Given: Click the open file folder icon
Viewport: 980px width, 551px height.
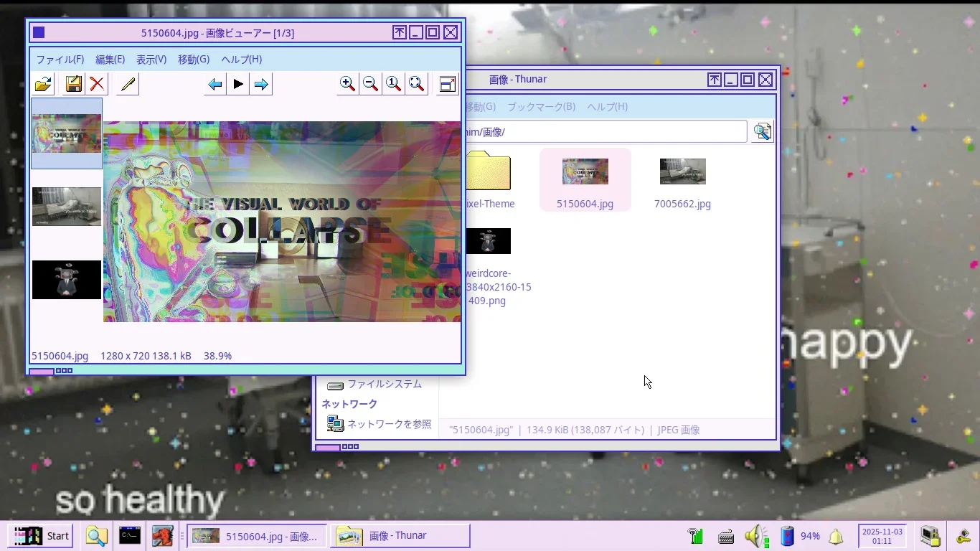Looking at the screenshot, I should (x=43, y=85).
